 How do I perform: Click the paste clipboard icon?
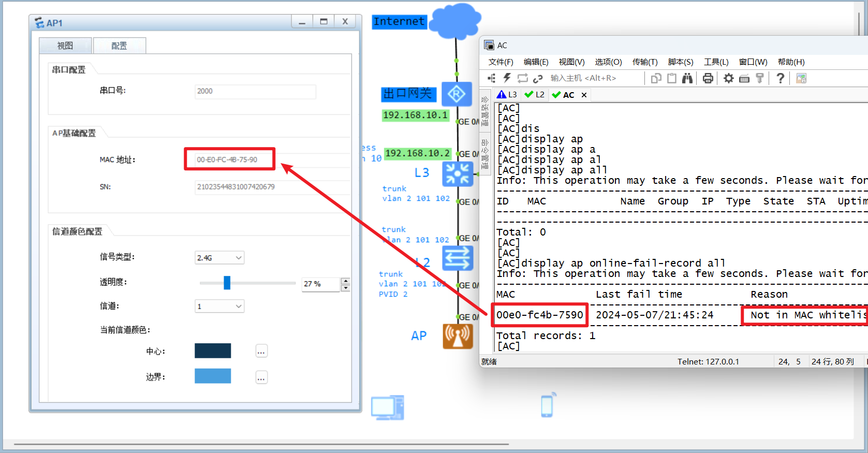[672, 78]
